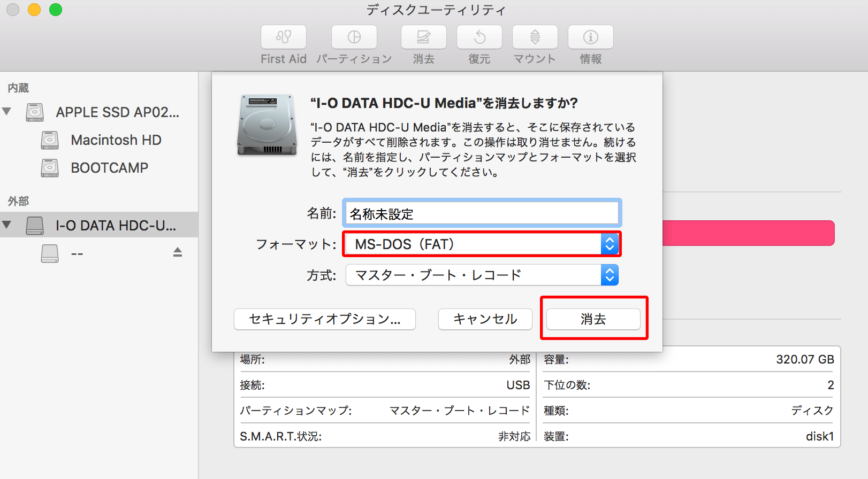This screenshot has height=479, width=868.
Task: Select APPLE SSD AP02... label in sidebar
Action: pyautogui.click(x=118, y=112)
